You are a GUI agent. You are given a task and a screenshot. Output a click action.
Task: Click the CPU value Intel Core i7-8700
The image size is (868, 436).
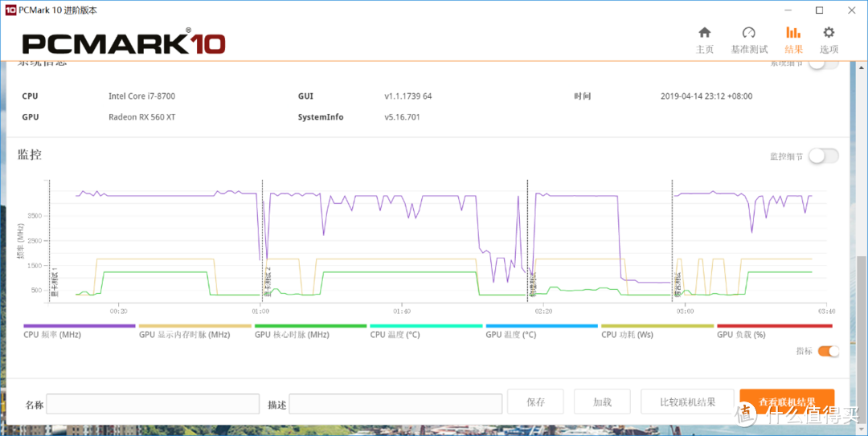click(x=141, y=96)
